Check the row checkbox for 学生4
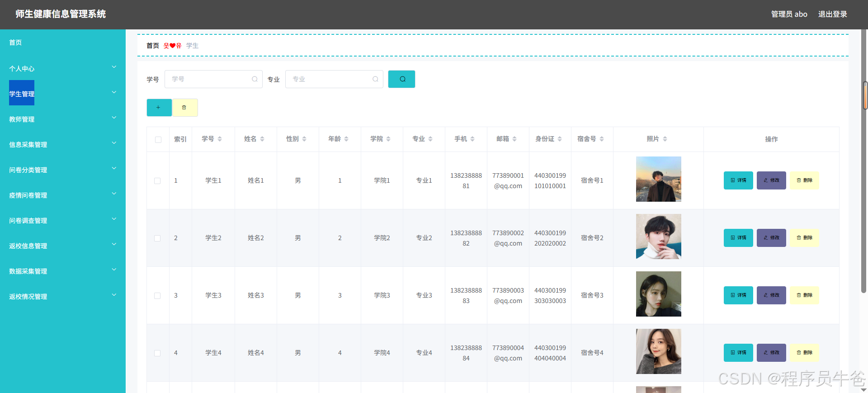Image resolution: width=868 pixels, height=393 pixels. click(157, 353)
